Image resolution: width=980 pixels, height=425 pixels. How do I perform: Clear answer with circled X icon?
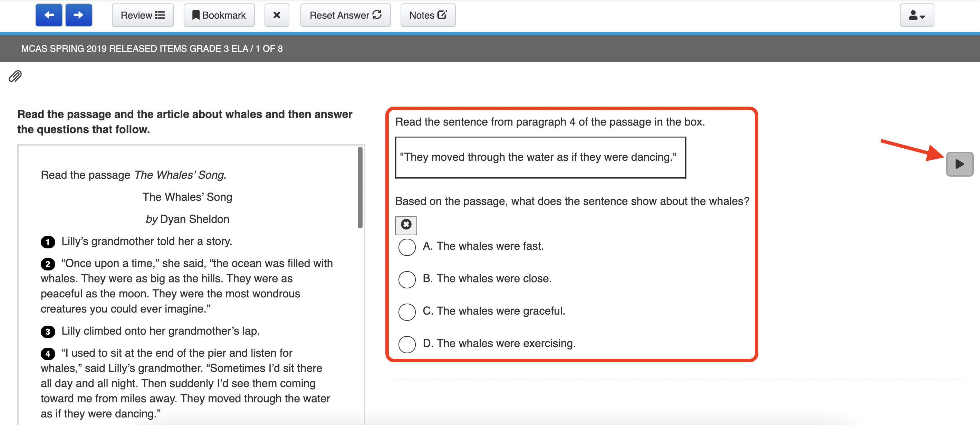tap(406, 225)
